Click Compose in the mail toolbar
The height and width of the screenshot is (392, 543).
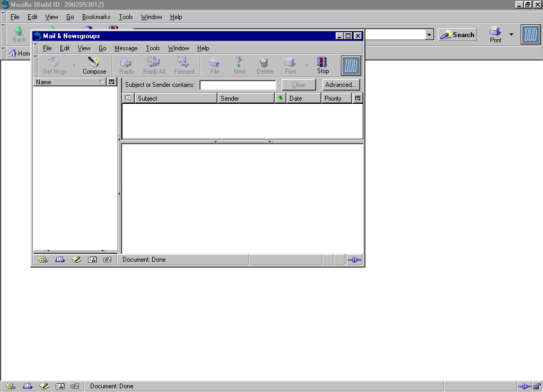[94, 66]
